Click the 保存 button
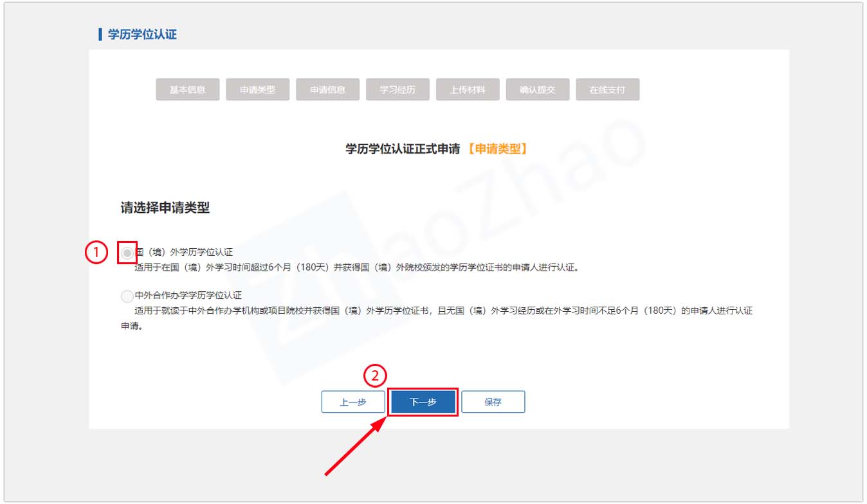The width and height of the screenshot is (867, 504). [x=493, y=402]
